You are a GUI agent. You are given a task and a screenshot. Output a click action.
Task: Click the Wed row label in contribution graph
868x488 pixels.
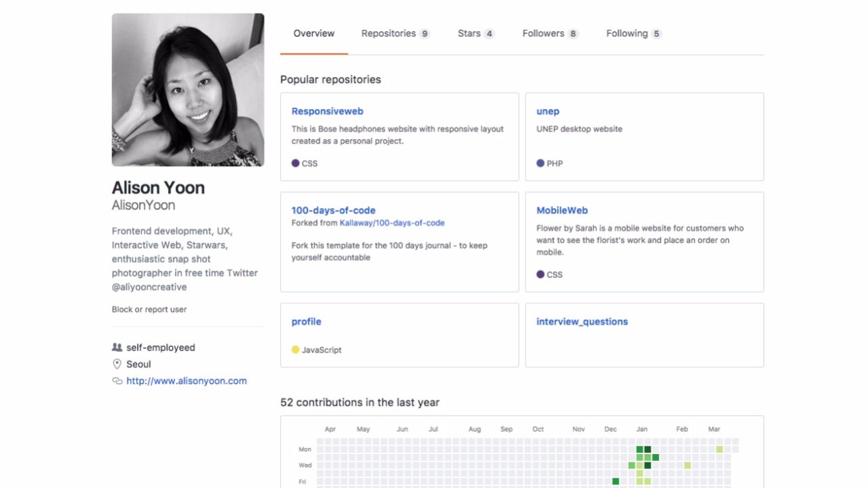point(305,466)
